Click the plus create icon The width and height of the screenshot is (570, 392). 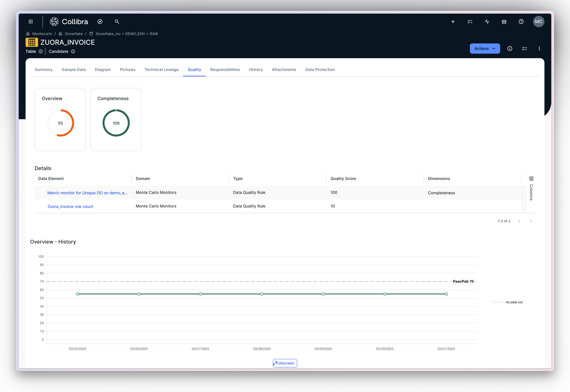coord(453,22)
